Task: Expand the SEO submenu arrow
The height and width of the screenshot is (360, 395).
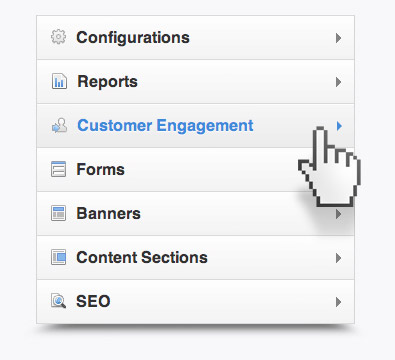Action: 339,302
